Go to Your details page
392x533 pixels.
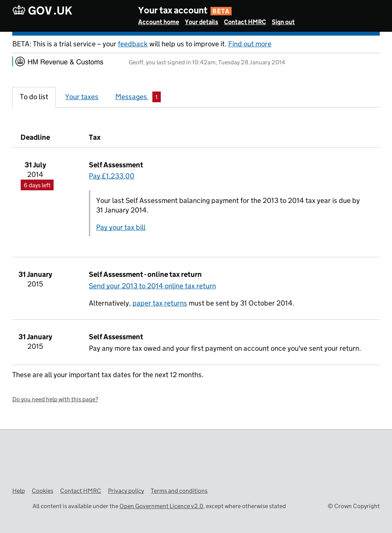201,22
